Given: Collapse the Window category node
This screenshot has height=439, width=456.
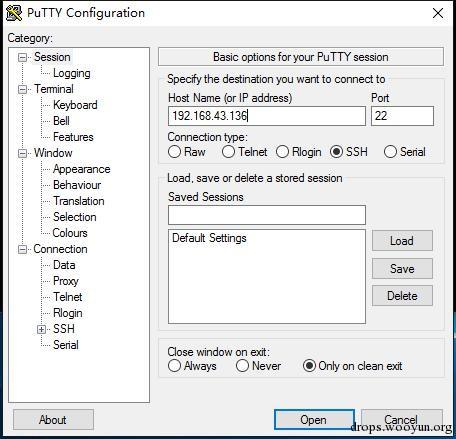Looking at the screenshot, I should 22,153.
